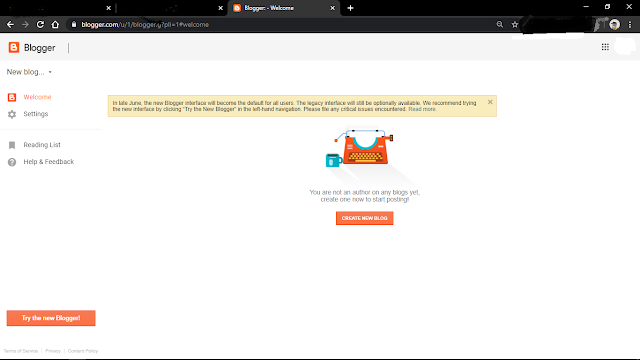The width and height of the screenshot is (640, 360).
Task: Dismiss the yellow notification banner
Action: point(490,102)
